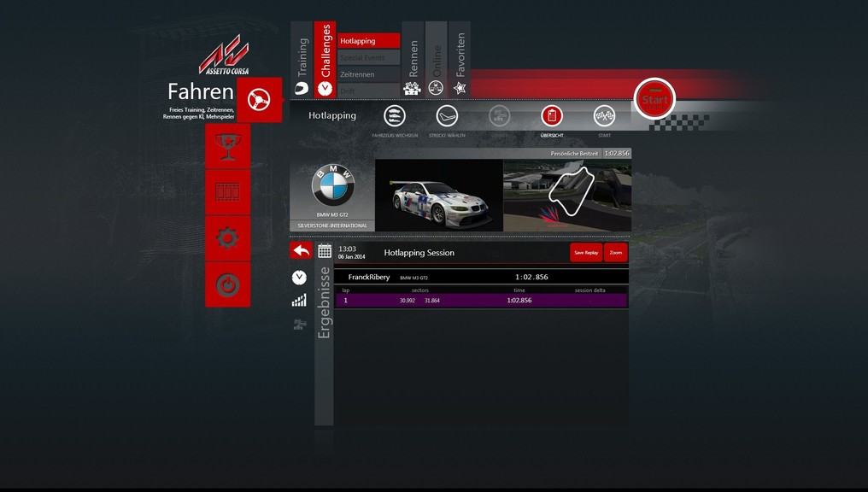Click the sector time 30.992
Viewport: 868px width, 492px height.
(407, 301)
